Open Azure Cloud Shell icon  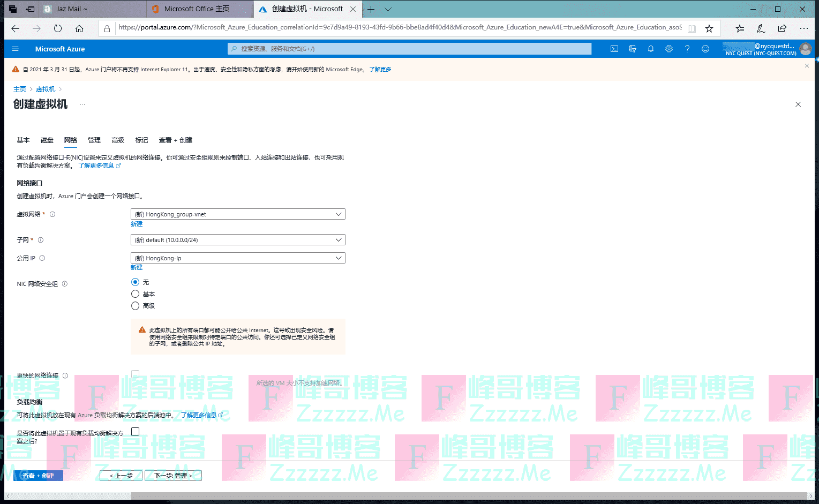(x=614, y=49)
